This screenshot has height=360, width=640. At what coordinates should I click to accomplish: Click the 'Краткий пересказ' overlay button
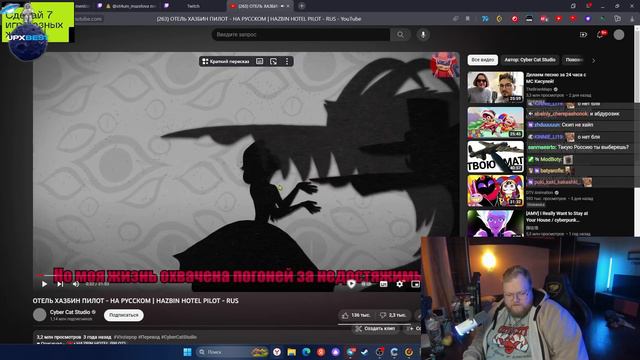(226, 61)
